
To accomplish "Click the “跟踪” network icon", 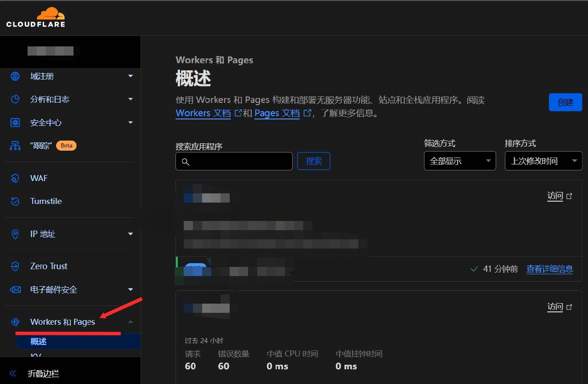I will 15,146.
